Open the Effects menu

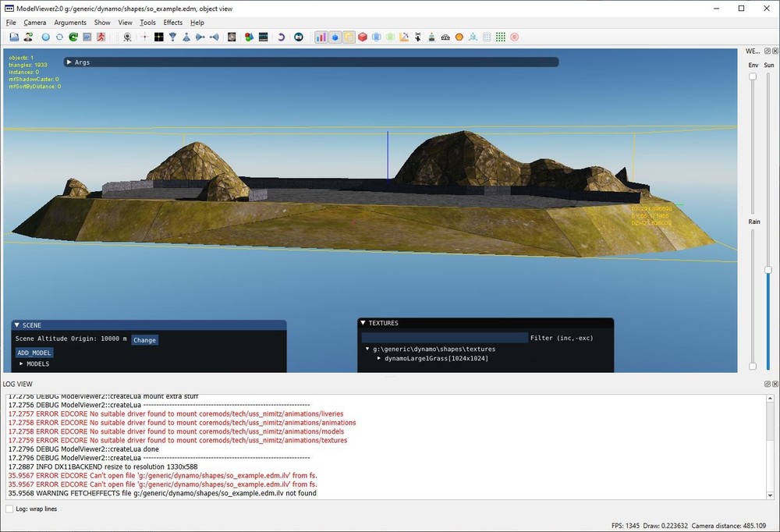pyautogui.click(x=172, y=23)
